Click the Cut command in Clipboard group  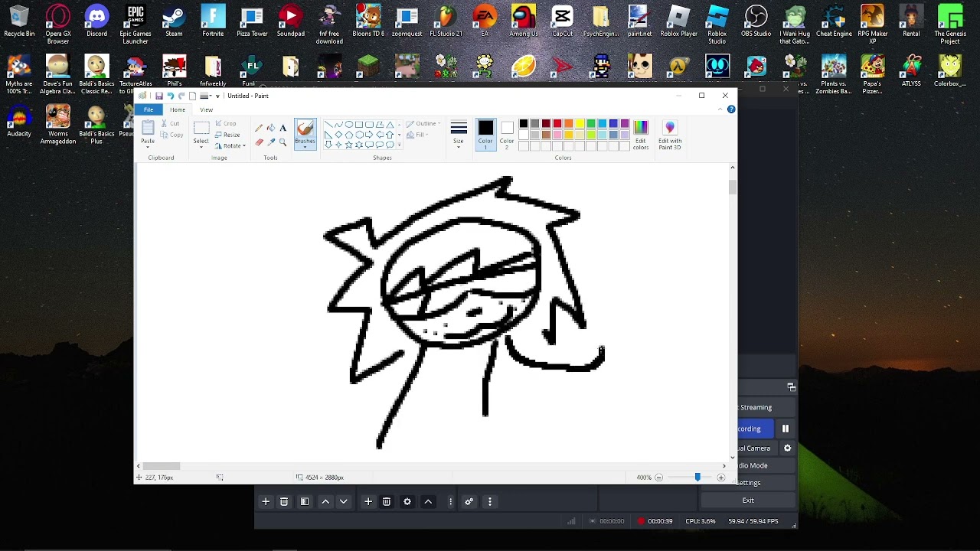[171, 123]
